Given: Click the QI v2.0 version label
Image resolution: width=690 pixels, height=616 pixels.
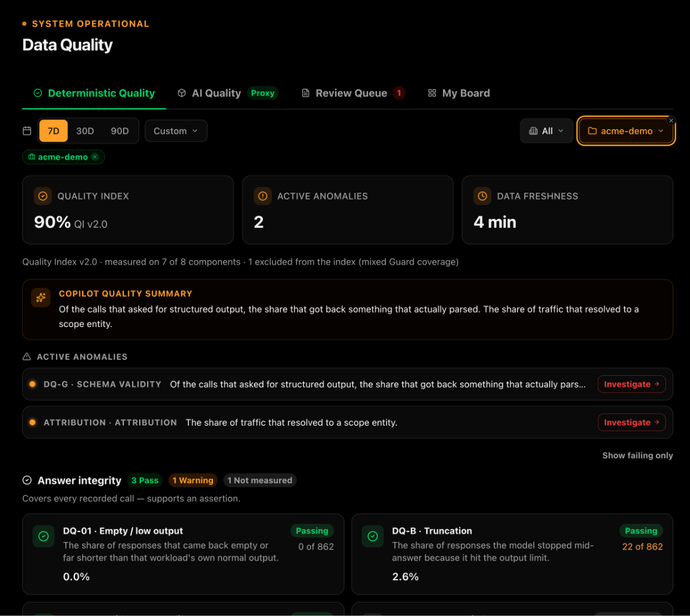Looking at the screenshot, I should coord(90,224).
